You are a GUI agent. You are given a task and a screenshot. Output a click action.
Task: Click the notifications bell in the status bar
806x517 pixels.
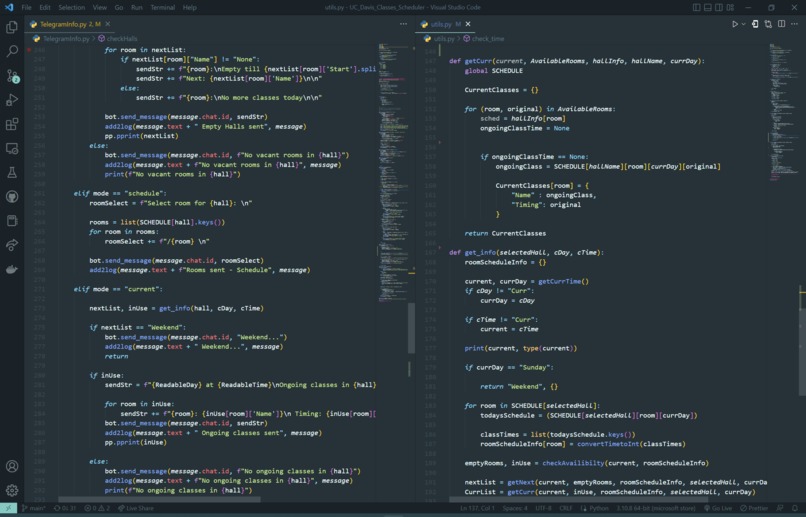point(795,508)
